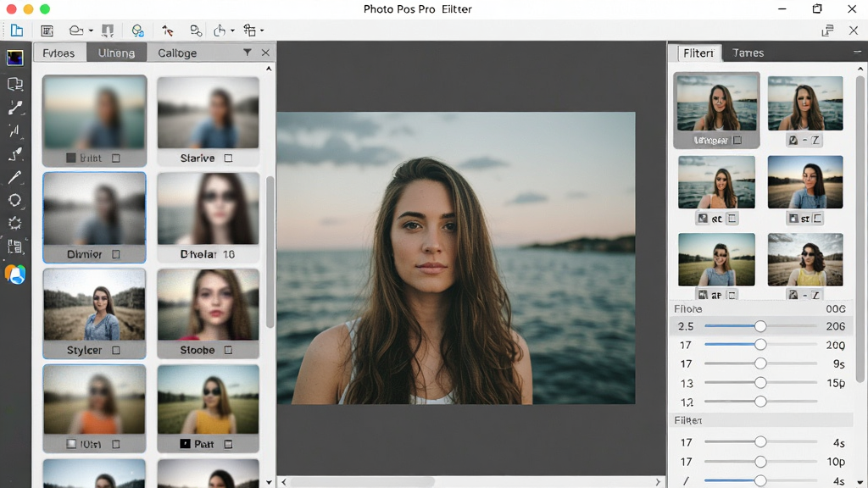The image size is (868, 488).
Task: Click the cloud shape icon in toolbar
Action: (x=76, y=30)
